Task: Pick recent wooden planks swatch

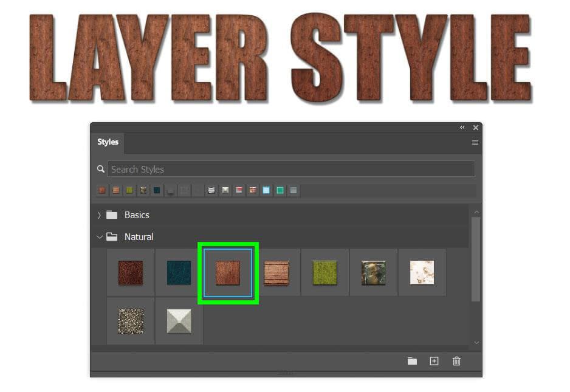Action: (x=116, y=190)
